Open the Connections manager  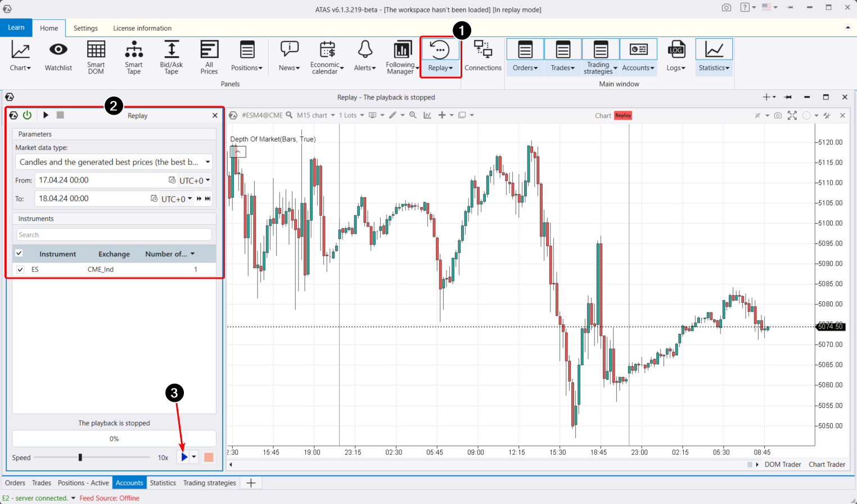[x=482, y=56]
